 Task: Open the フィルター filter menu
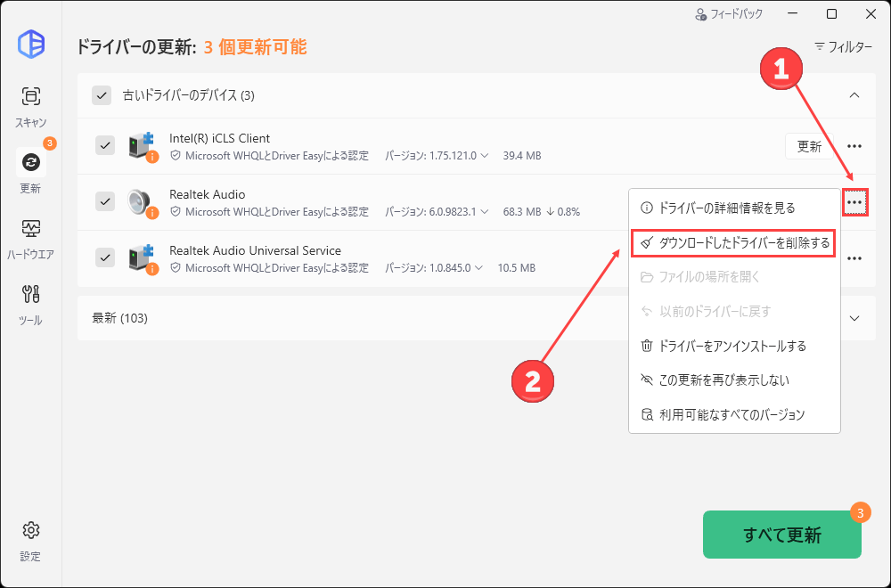tap(843, 46)
